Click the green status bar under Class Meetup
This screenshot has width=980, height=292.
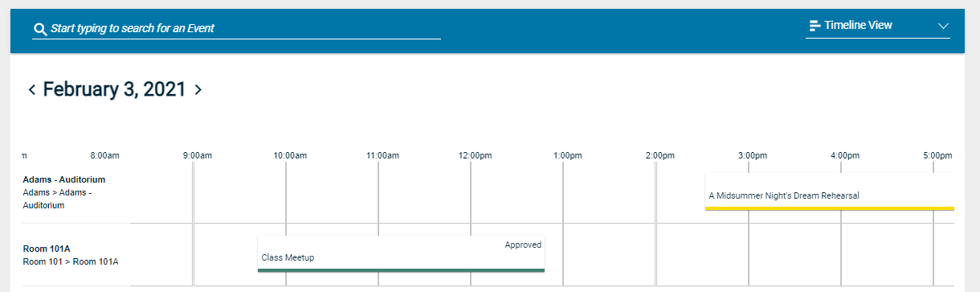pos(401,270)
